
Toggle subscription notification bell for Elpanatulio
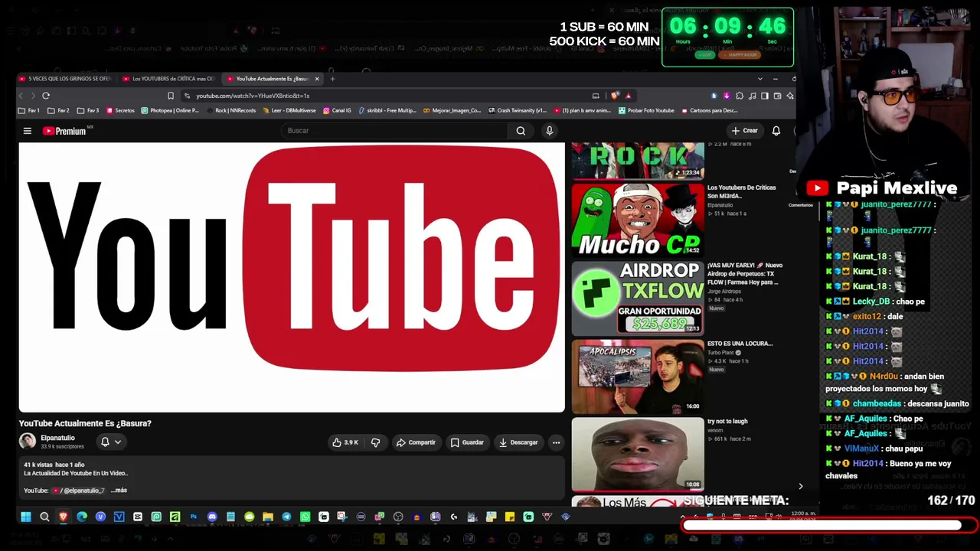pyautogui.click(x=110, y=442)
